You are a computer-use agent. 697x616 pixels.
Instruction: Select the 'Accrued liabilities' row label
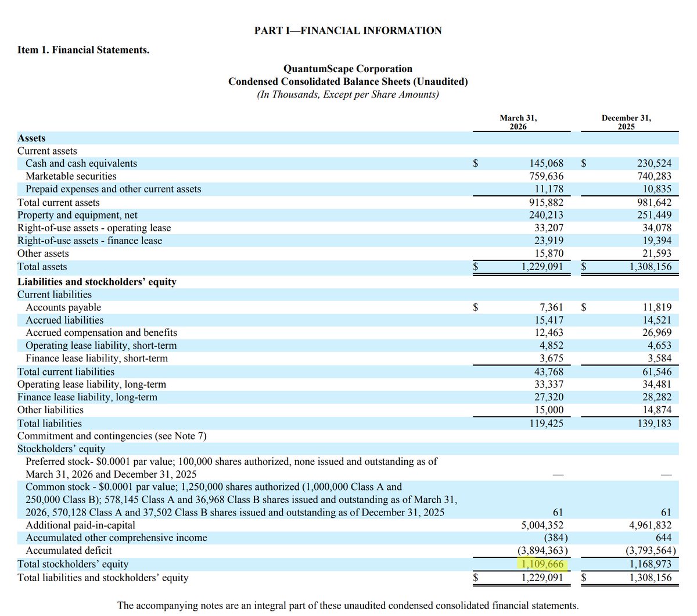[64, 320]
